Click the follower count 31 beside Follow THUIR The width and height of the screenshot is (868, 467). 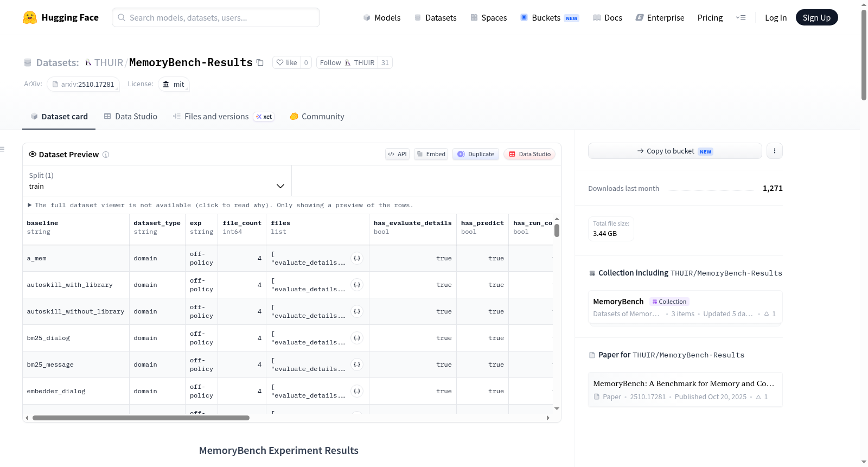tap(385, 62)
